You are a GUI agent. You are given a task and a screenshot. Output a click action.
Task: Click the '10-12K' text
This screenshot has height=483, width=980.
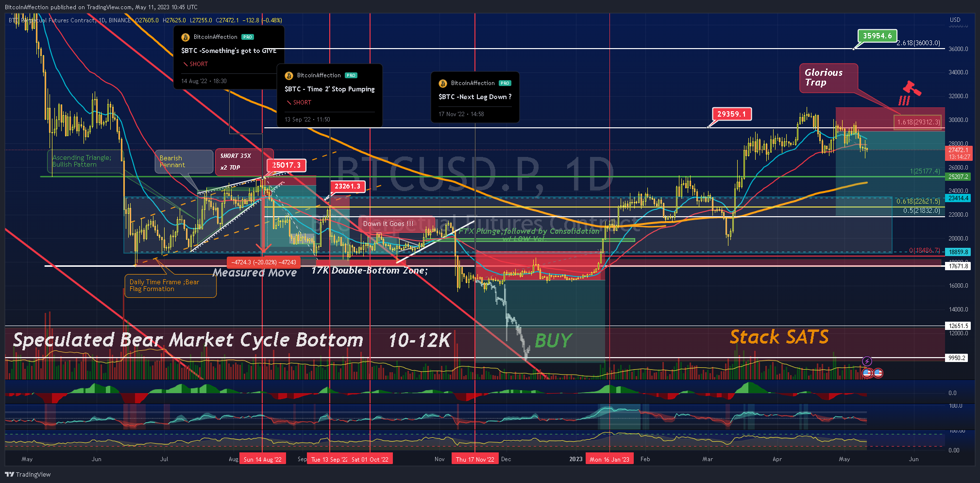(420, 341)
